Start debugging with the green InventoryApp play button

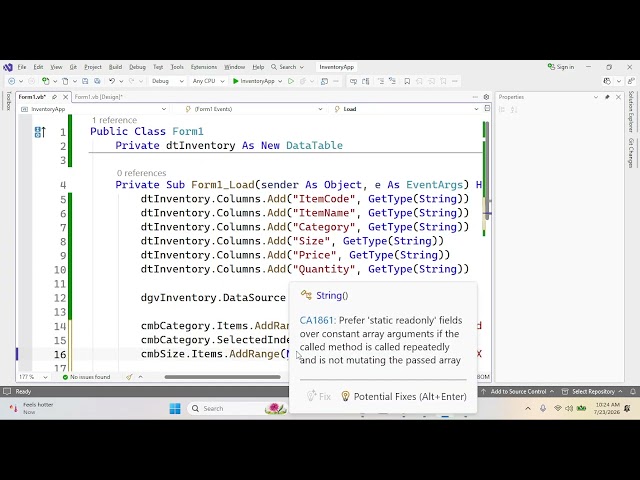(253, 81)
